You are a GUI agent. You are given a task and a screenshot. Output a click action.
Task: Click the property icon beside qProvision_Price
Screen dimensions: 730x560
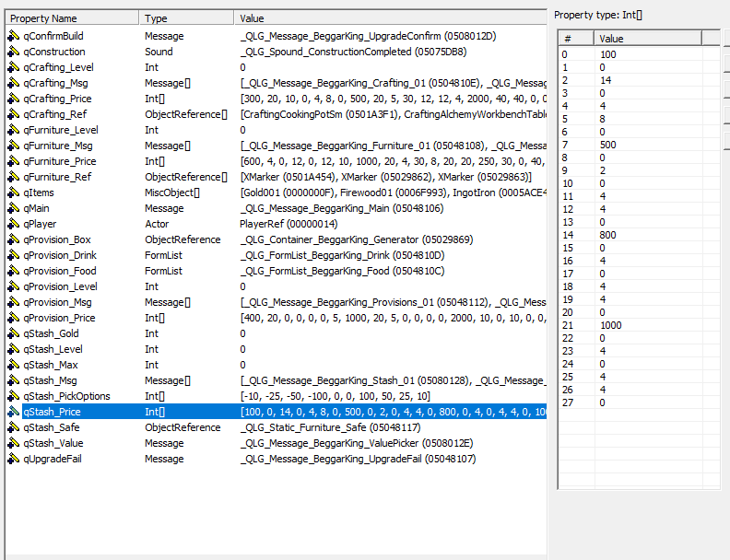(x=14, y=318)
